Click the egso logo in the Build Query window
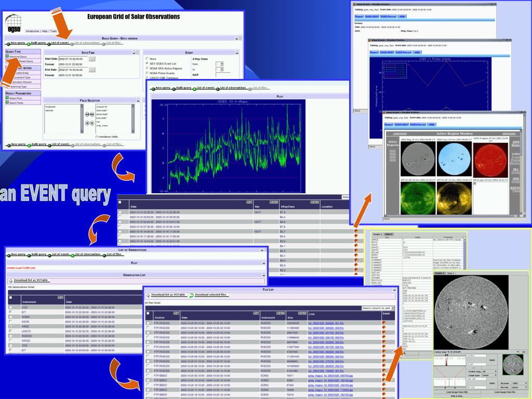Screen dimensions: 532x399 [x=14, y=23]
